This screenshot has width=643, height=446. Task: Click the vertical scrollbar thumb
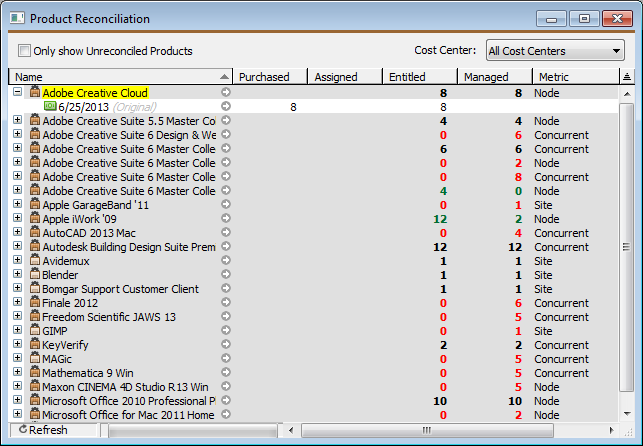coord(627,247)
